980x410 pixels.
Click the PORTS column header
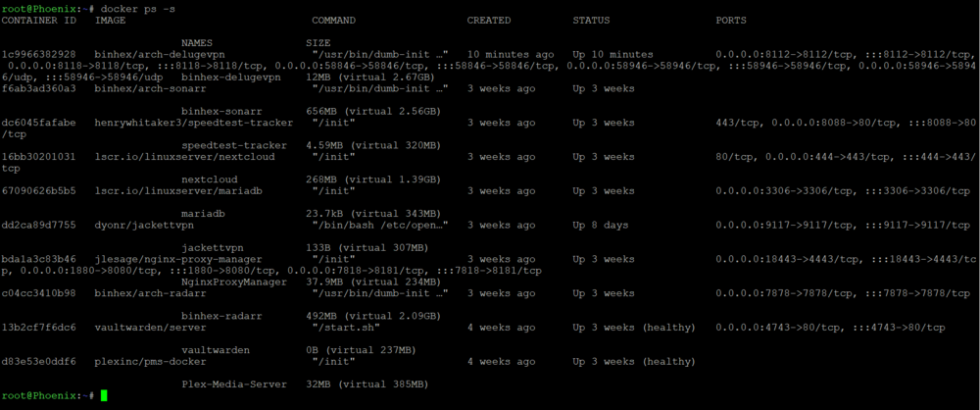[x=731, y=21]
